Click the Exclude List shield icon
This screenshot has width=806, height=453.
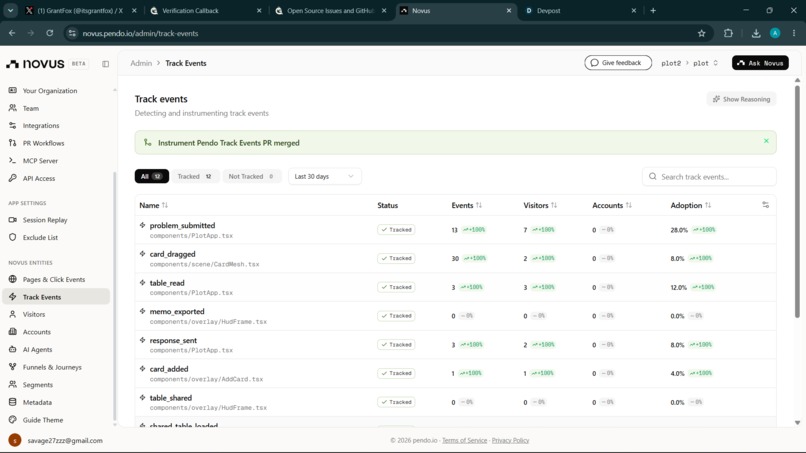click(x=13, y=237)
